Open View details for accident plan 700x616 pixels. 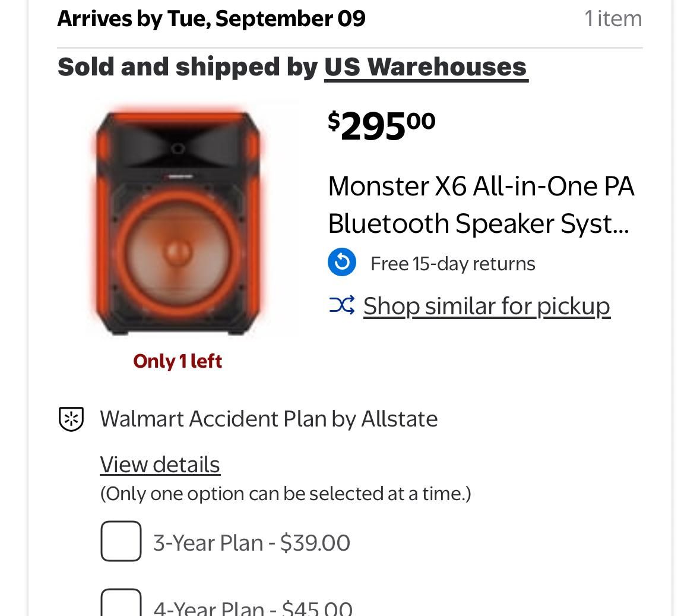[160, 465]
